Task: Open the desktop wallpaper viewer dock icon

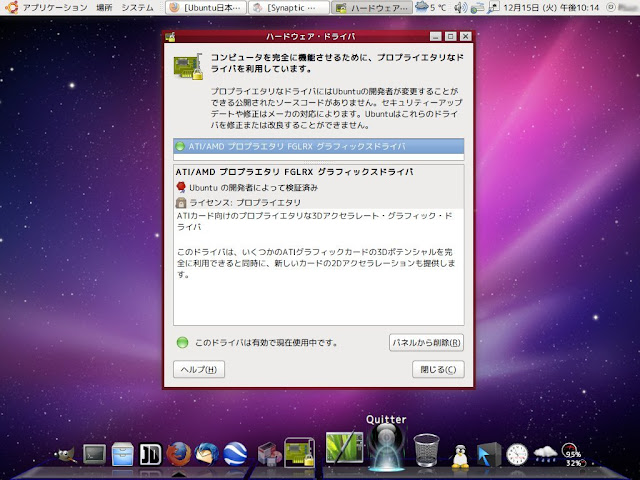Action: coord(344,448)
